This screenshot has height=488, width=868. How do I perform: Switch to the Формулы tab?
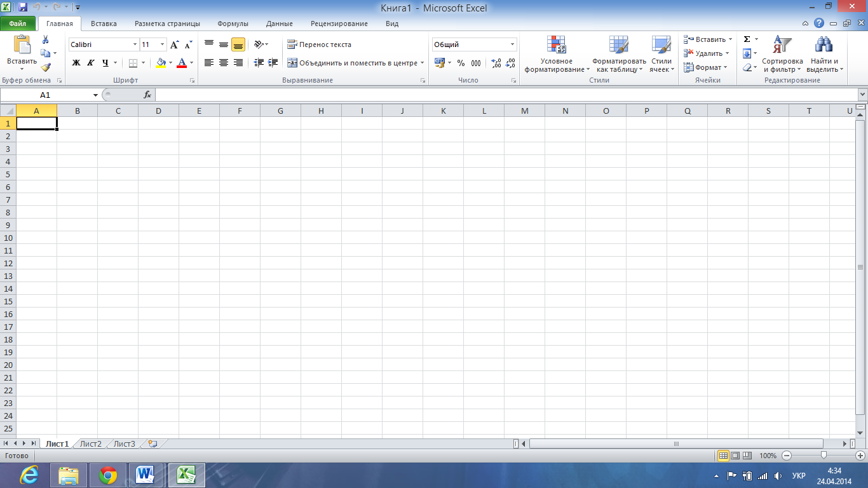coord(233,24)
